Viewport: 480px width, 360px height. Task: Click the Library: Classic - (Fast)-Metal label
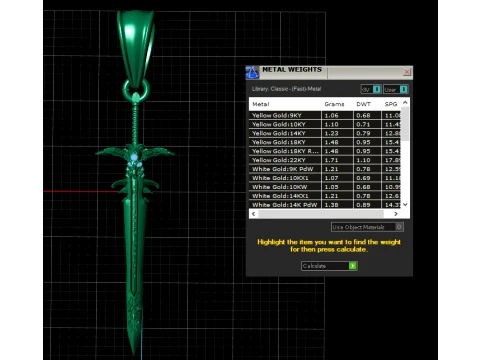click(286, 89)
